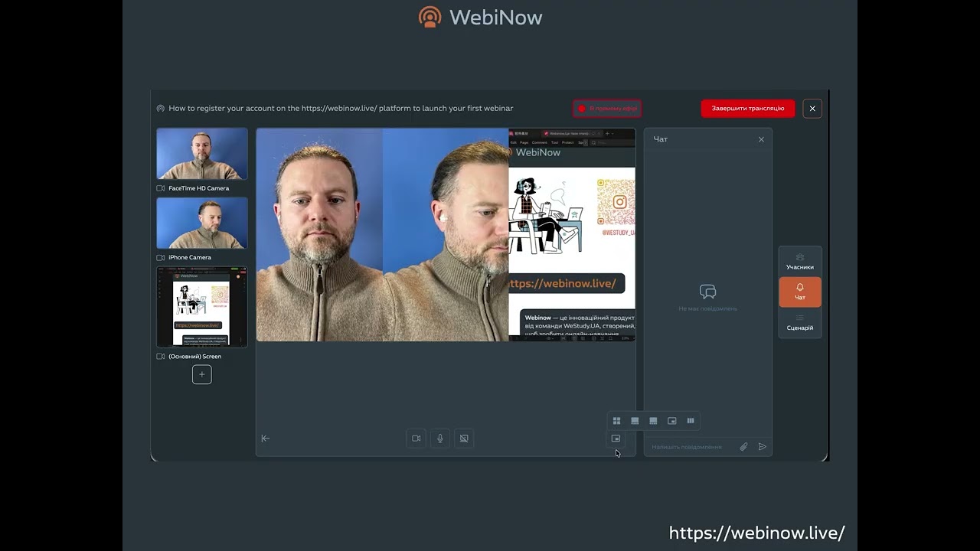Toggle the screen share button
The image size is (980, 551).
click(x=463, y=439)
